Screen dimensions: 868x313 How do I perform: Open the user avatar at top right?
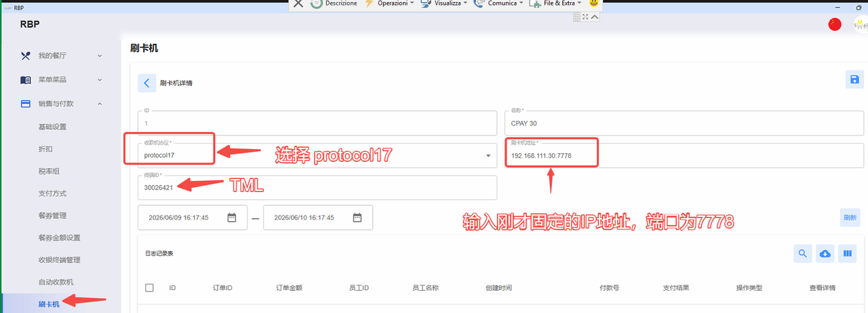click(x=861, y=24)
